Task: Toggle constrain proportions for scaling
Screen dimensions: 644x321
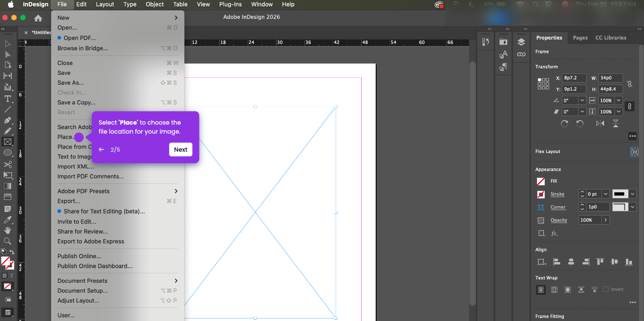Action: [629, 106]
